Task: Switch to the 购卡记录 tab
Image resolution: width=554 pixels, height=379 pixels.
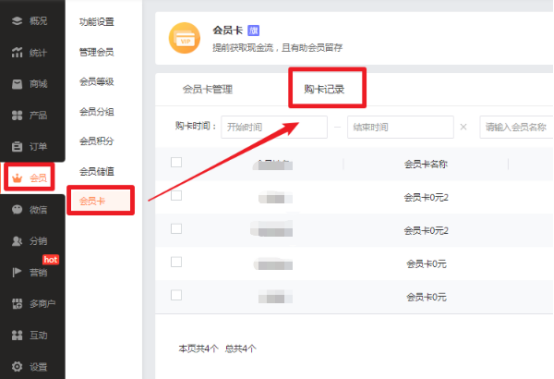Action: [x=324, y=89]
